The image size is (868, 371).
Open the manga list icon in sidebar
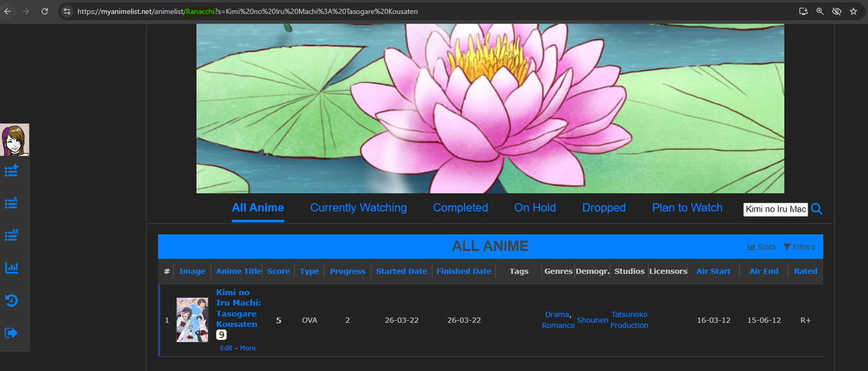click(x=12, y=235)
